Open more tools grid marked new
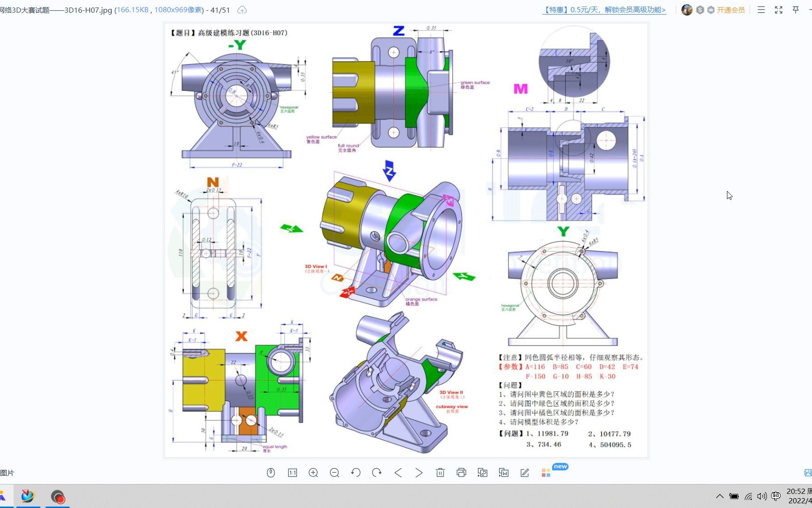The image size is (812, 508). [x=546, y=473]
